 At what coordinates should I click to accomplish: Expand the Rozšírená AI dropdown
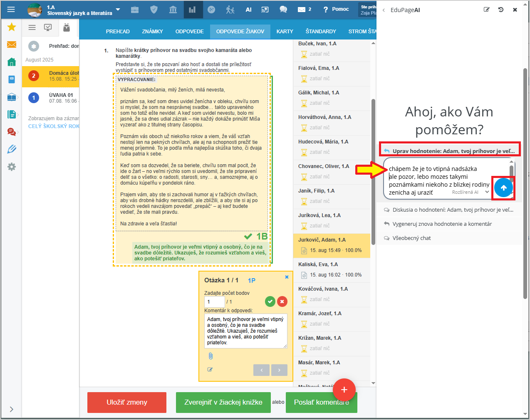click(487, 192)
